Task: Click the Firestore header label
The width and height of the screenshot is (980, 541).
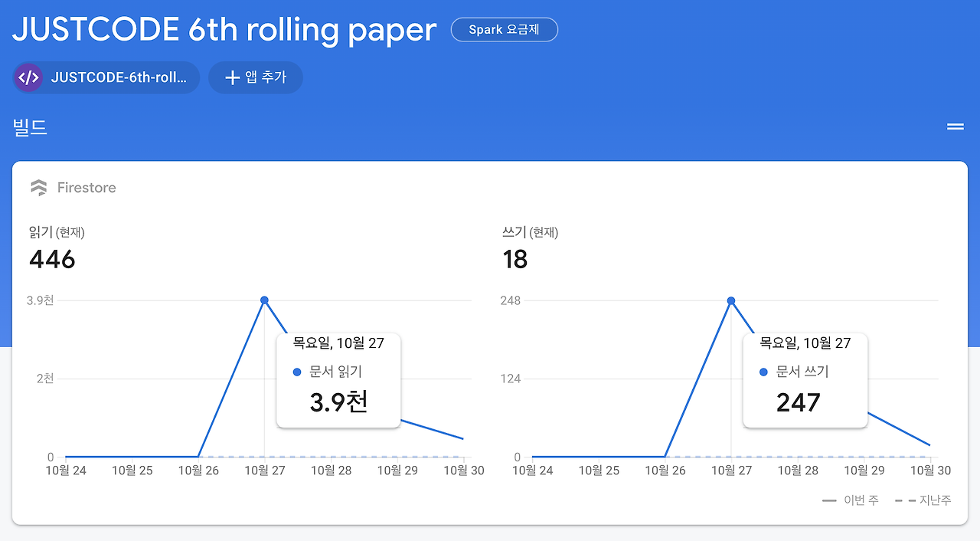Action: pos(87,187)
